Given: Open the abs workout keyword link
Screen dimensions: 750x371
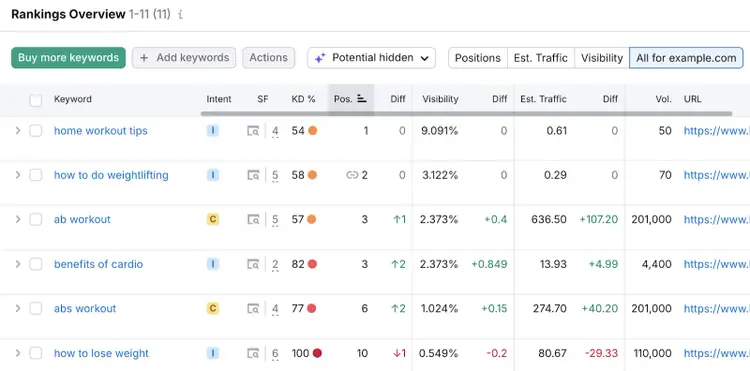Looking at the screenshot, I should click(x=85, y=308).
